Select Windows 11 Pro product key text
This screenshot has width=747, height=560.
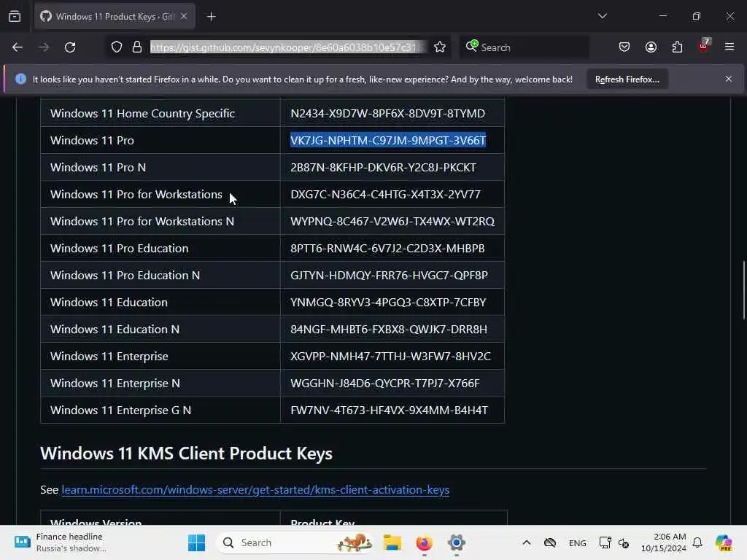click(x=388, y=141)
